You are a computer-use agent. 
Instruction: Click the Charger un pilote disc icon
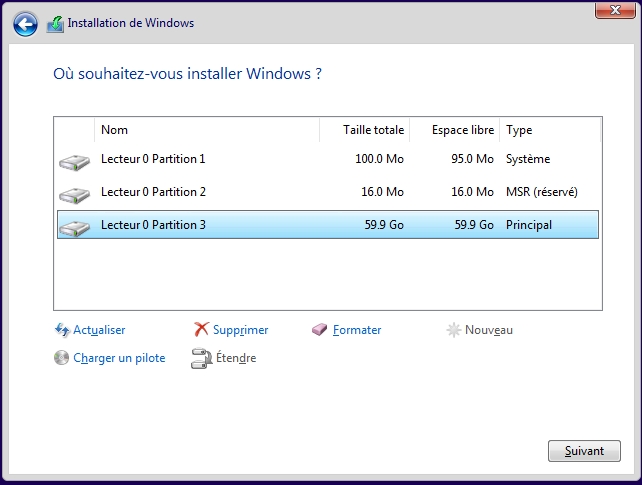point(62,358)
